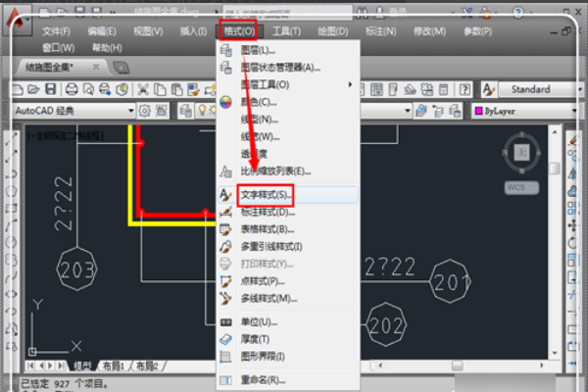Switch to the 布局1 layout tab
The width and height of the screenshot is (588, 392).
(x=113, y=367)
